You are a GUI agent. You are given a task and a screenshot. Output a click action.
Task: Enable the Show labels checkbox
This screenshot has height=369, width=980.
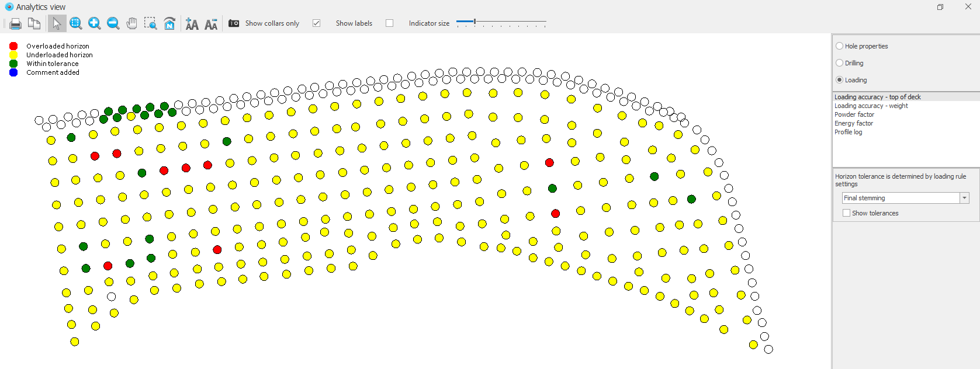pos(389,23)
